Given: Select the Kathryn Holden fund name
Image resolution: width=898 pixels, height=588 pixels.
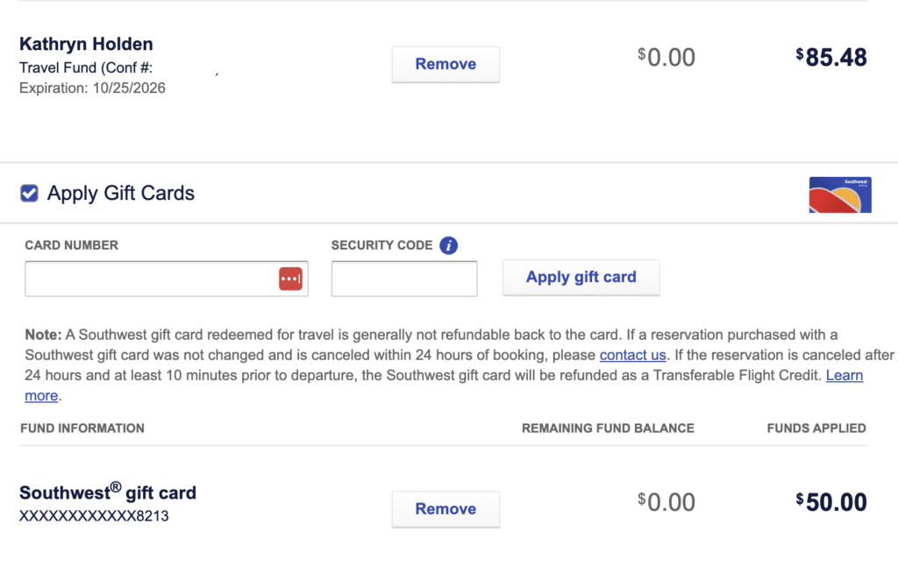Looking at the screenshot, I should 86,44.
